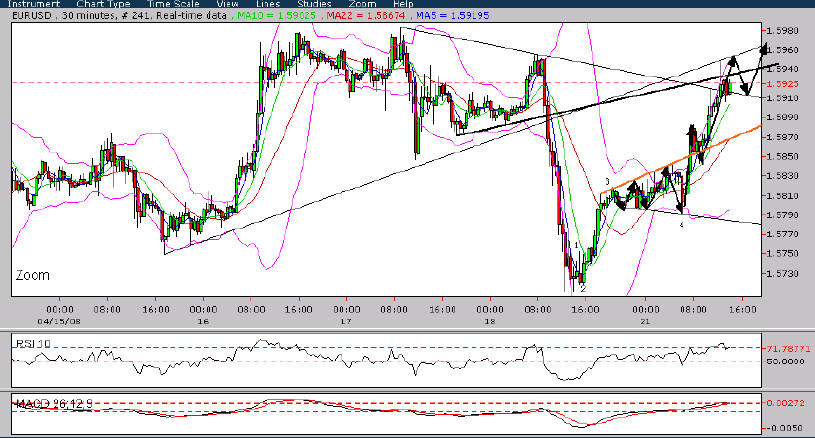Click the 04/15/08 date label

pos(59,321)
